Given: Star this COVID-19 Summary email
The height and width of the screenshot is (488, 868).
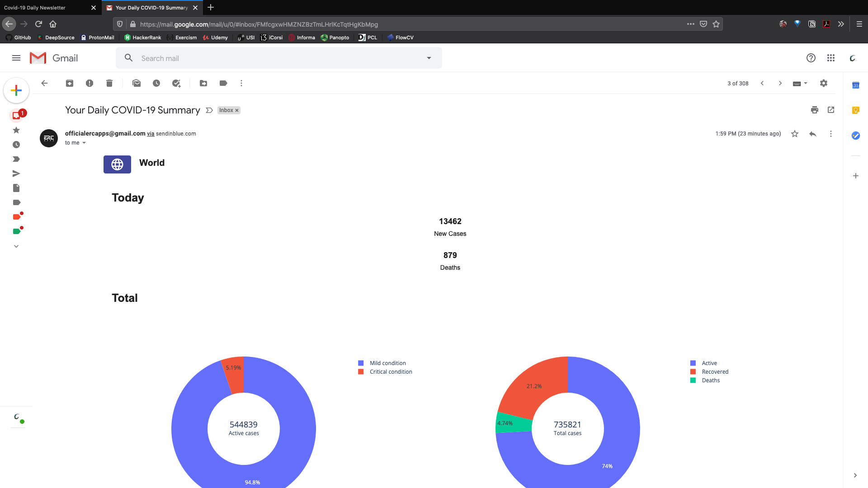Looking at the screenshot, I should (x=795, y=134).
